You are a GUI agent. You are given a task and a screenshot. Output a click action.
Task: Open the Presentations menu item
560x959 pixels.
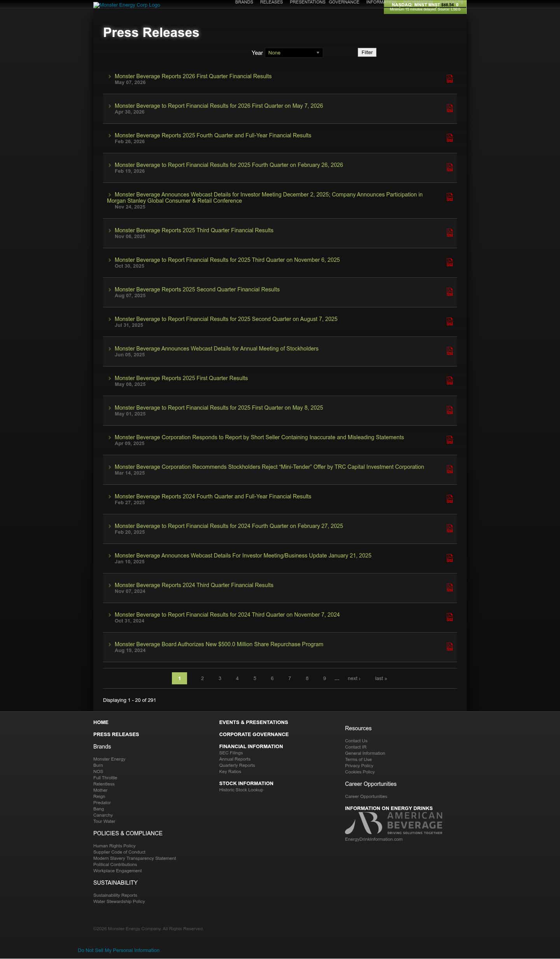tap(308, 2)
